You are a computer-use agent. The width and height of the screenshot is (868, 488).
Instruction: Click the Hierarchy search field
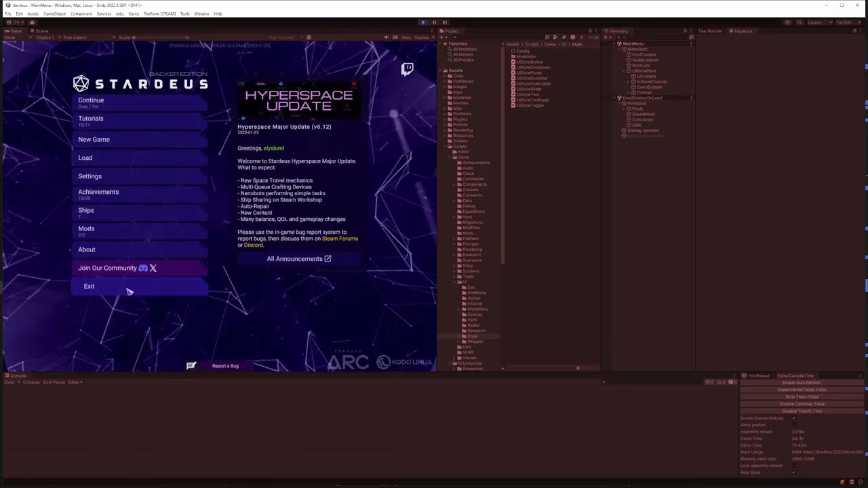[652, 37]
